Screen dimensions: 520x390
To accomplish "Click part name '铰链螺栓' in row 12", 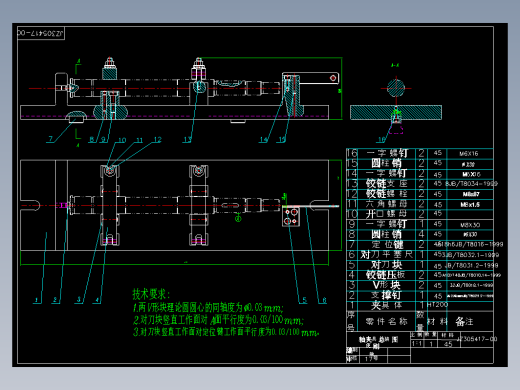I will 386,194.
